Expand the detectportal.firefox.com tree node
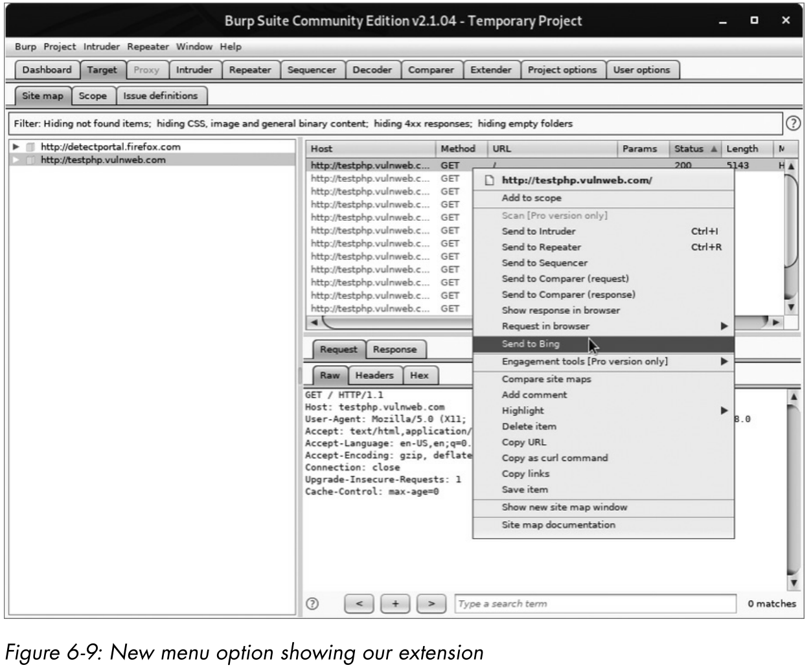811x672 pixels. (16, 147)
